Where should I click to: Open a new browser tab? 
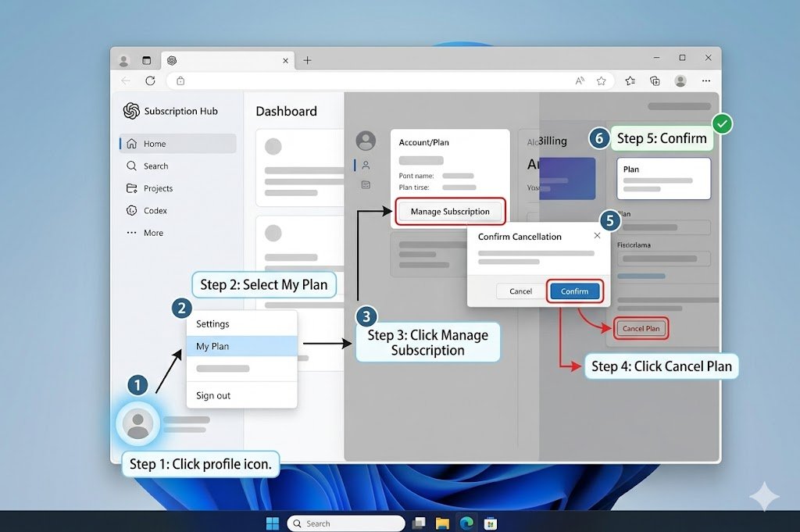pyautogui.click(x=307, y=60)
